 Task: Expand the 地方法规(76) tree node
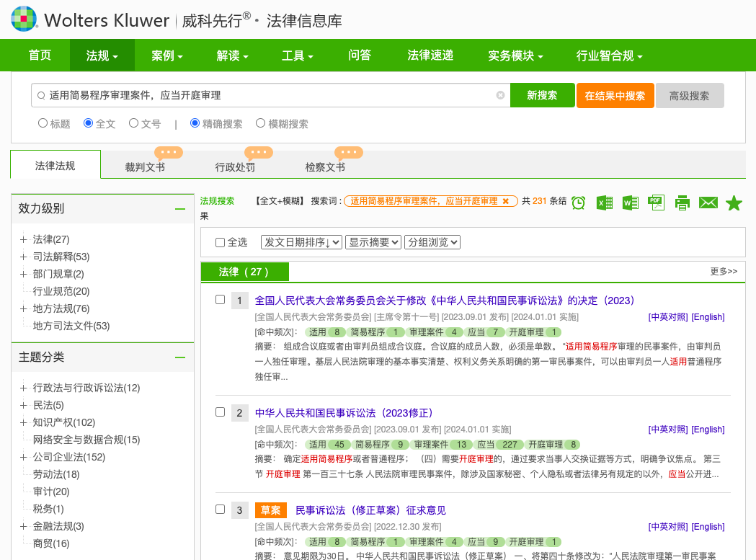click(x=23, y=309)
